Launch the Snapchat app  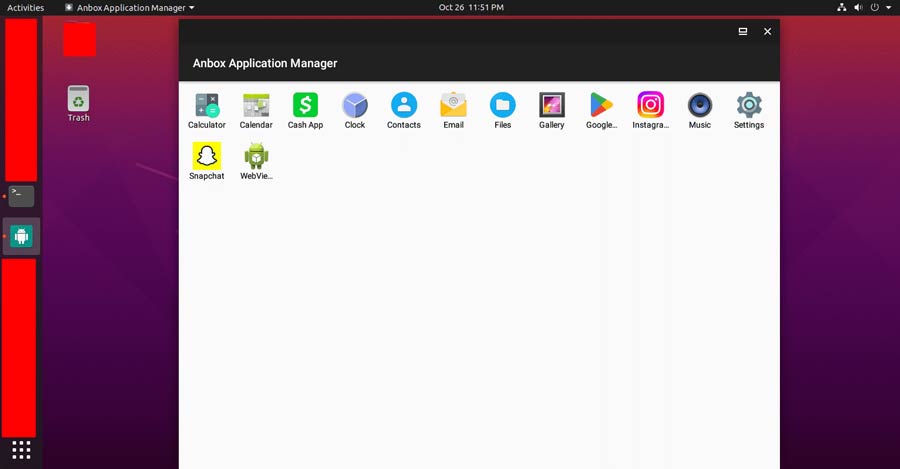coord(207,161)
